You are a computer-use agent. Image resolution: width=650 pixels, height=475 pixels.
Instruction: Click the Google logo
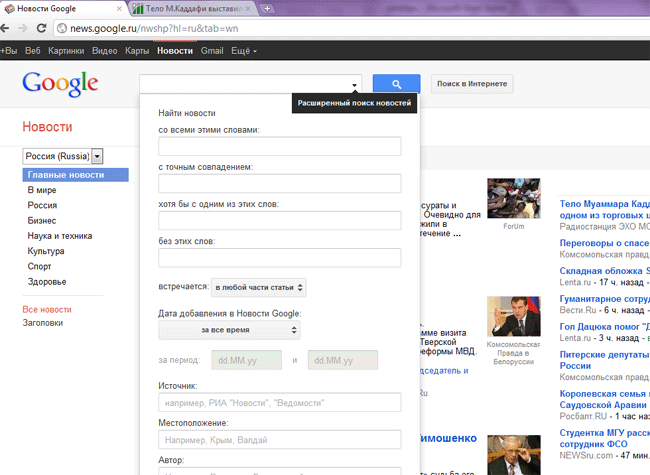[60, 84]
